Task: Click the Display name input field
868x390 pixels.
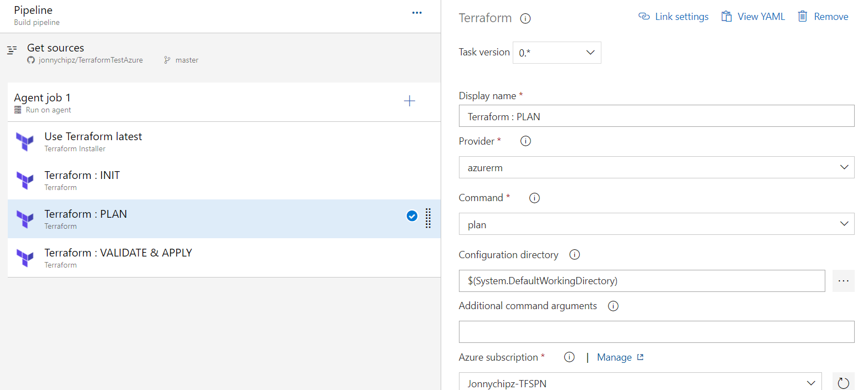Action: click(656, 116)
